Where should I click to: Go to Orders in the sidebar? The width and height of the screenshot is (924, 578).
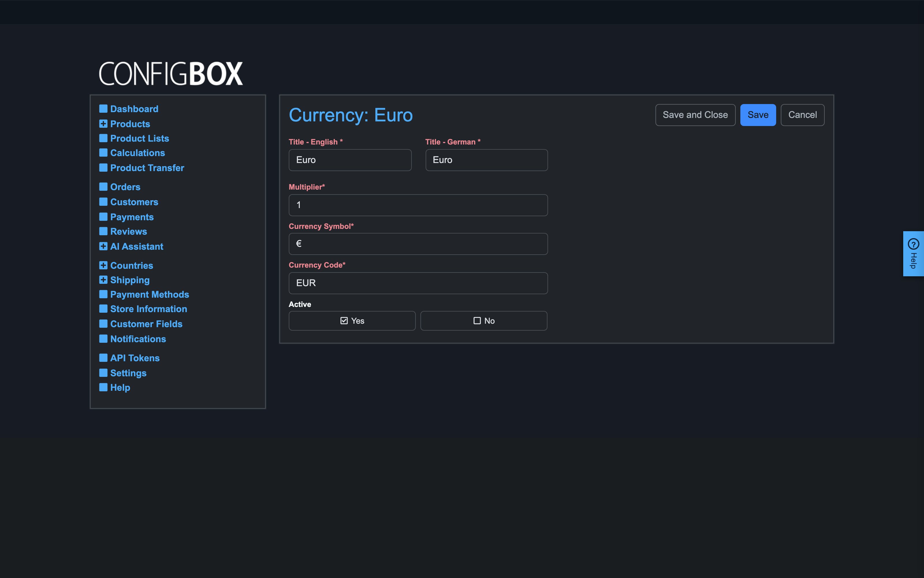(125, 187)
